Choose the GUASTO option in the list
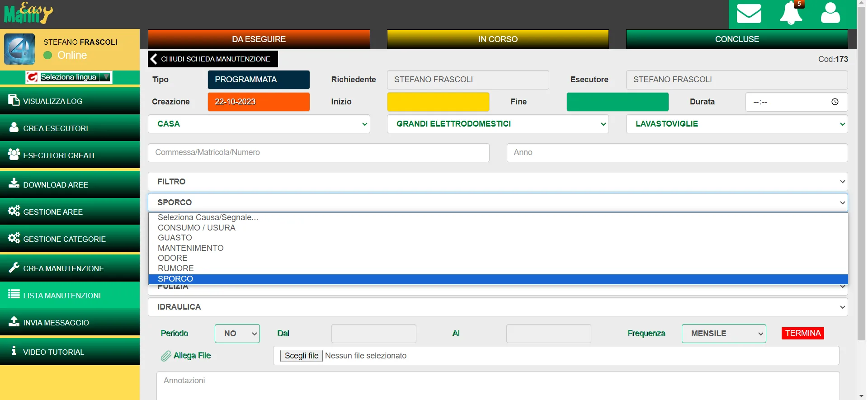The image size is (868, 400). [175, 238]
